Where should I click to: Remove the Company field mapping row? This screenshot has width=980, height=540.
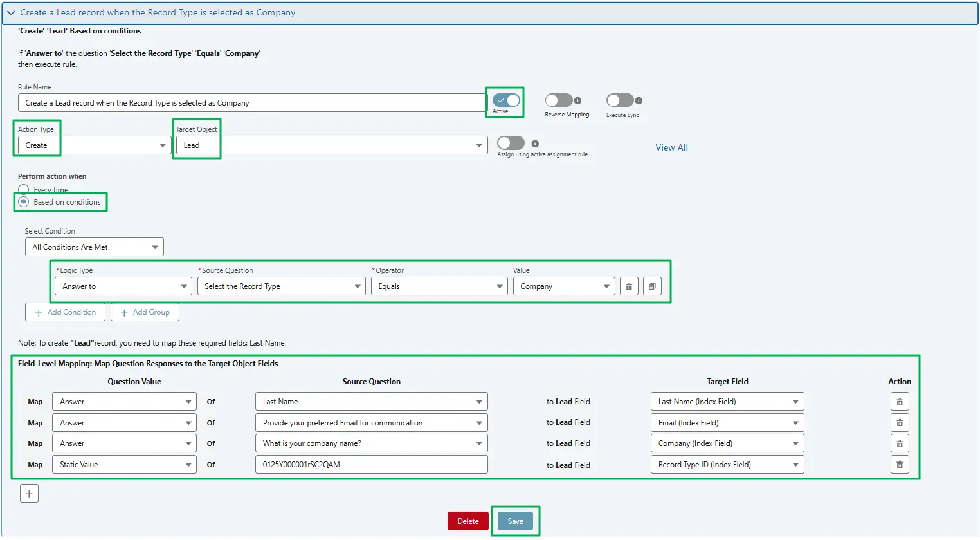pos(899,443)
